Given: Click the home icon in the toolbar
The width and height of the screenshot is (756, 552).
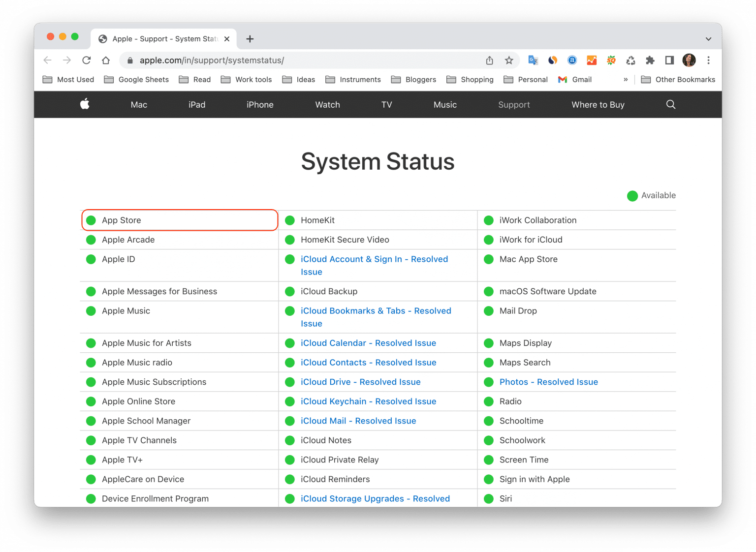Looking at the screenshot, I should pos(106,60).
